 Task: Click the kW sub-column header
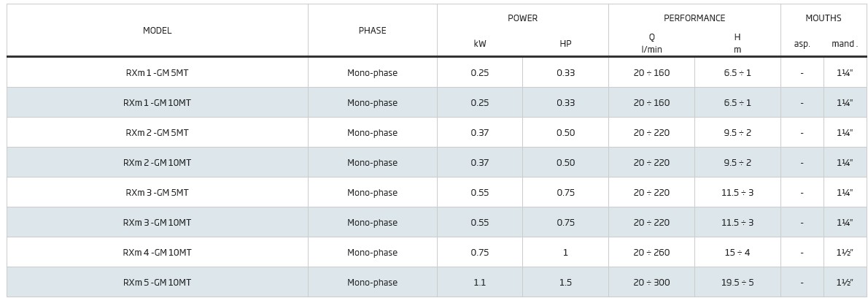tap(480, 44)
